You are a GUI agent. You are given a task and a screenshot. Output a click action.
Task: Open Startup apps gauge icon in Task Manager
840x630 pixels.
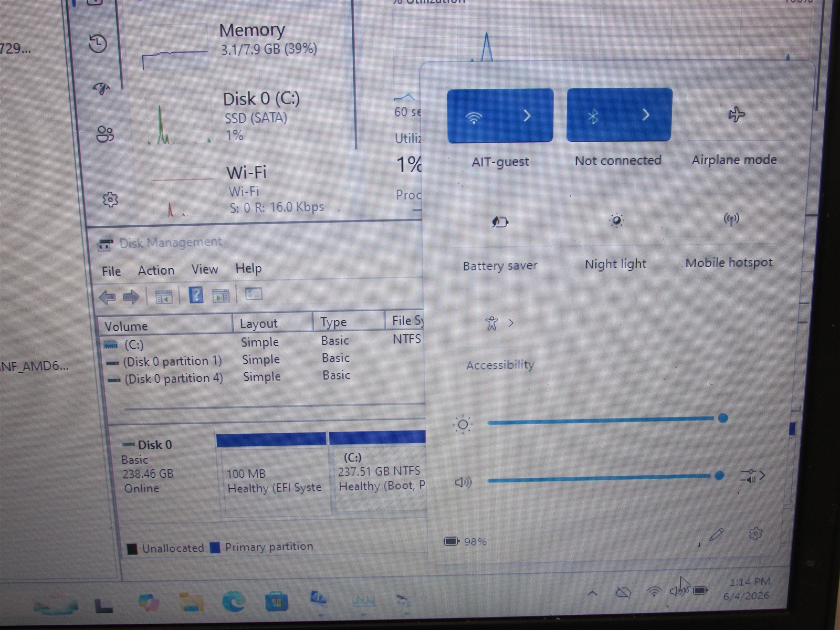point(101,89)
